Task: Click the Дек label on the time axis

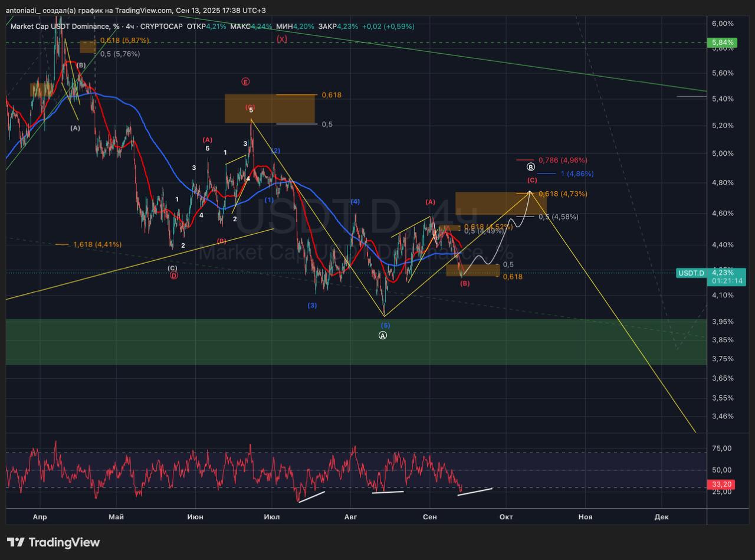Action: pos(661,516)
